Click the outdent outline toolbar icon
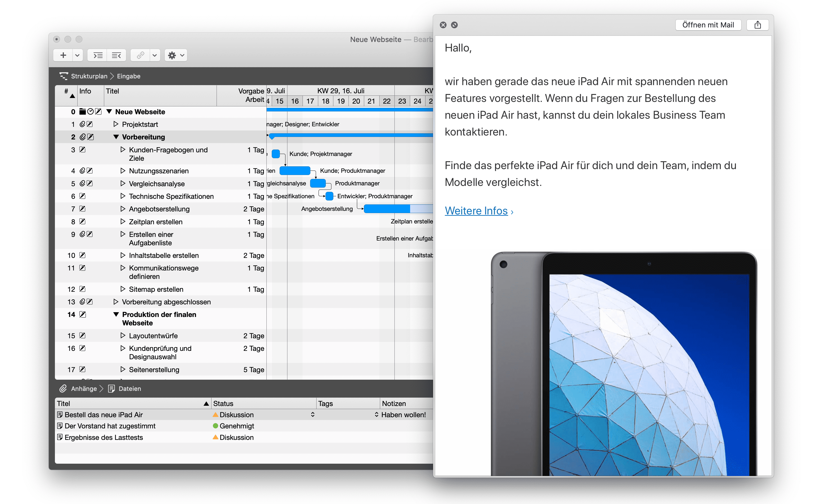 pos(116,55)
